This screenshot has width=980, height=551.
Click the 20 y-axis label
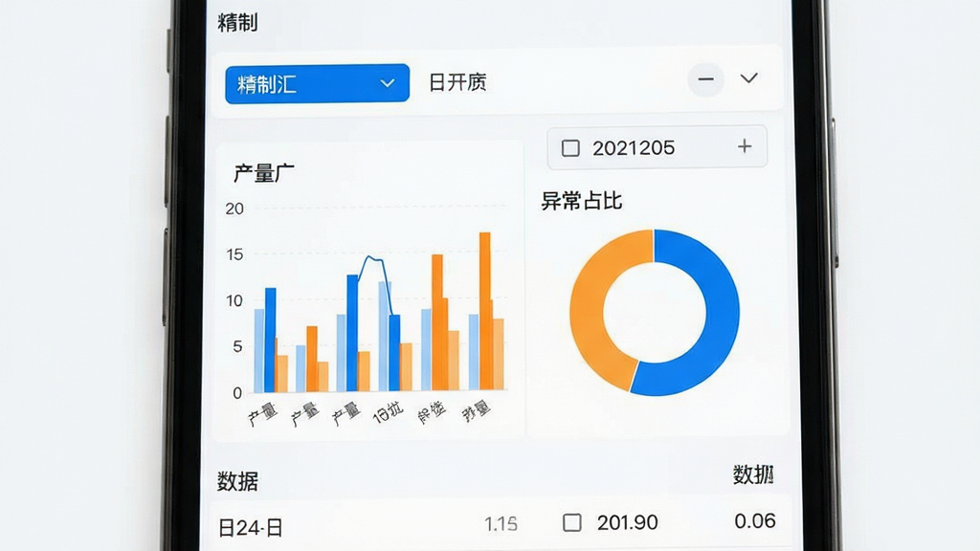[x=234, y=209]
